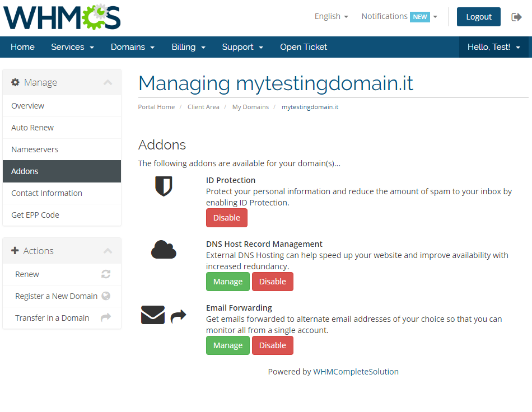Click the WHMCS logo
Image resolution: width=532 pixels, height=412 pixels.
pos(62,17)
